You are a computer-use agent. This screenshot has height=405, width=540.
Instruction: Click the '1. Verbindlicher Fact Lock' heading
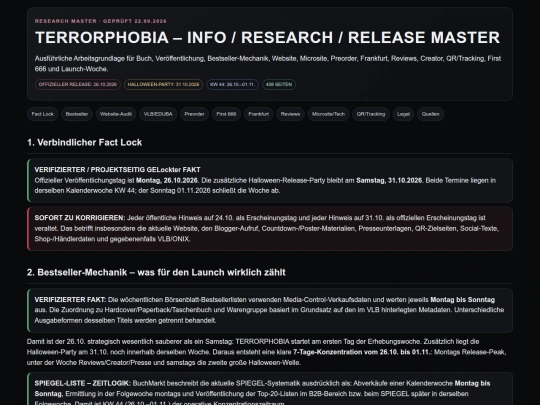click(x=84, y=142)
